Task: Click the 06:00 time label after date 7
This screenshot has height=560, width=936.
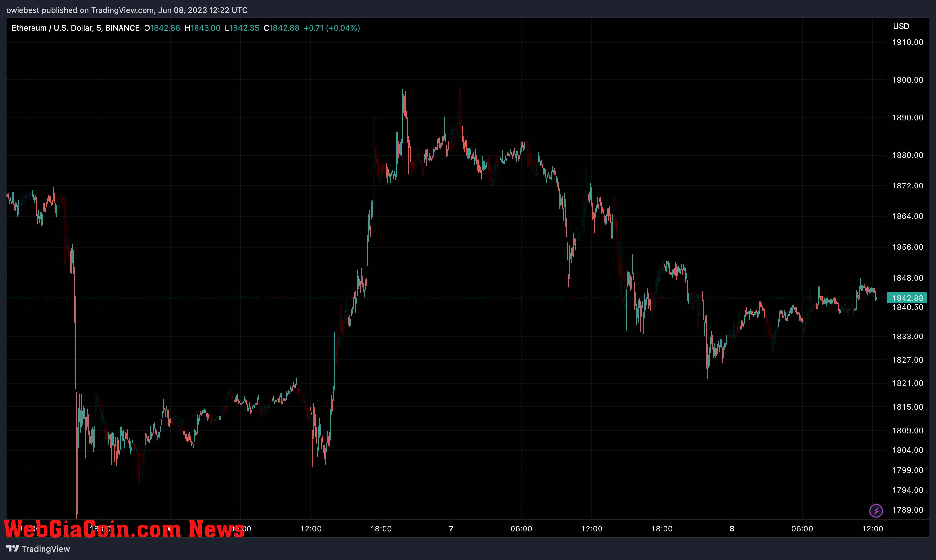Action: (521, 529)
